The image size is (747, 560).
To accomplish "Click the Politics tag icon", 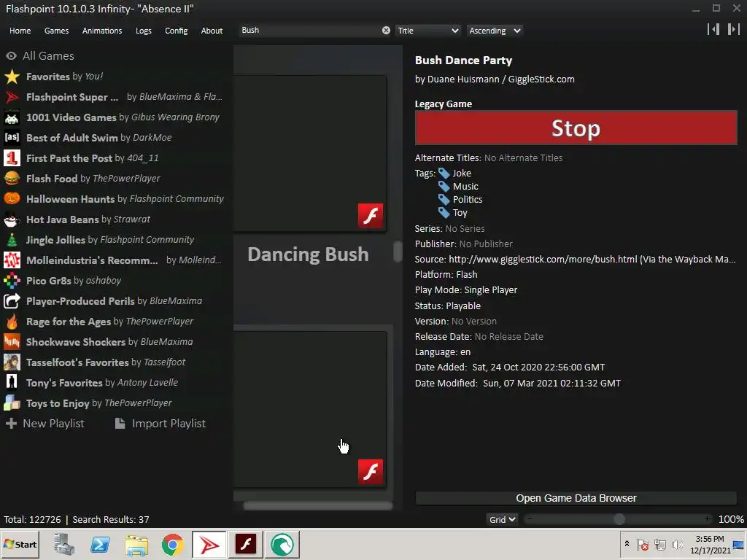I will (x=444, y=199).
